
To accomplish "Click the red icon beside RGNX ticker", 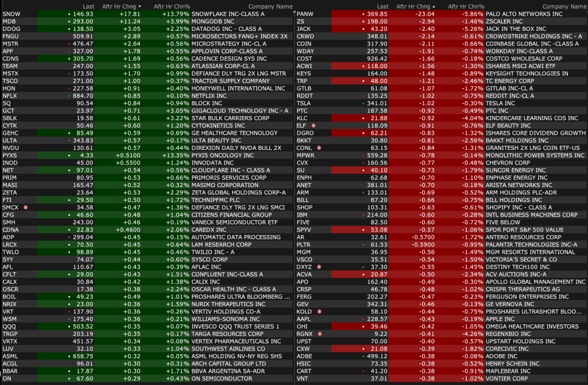I will (320, 334).
